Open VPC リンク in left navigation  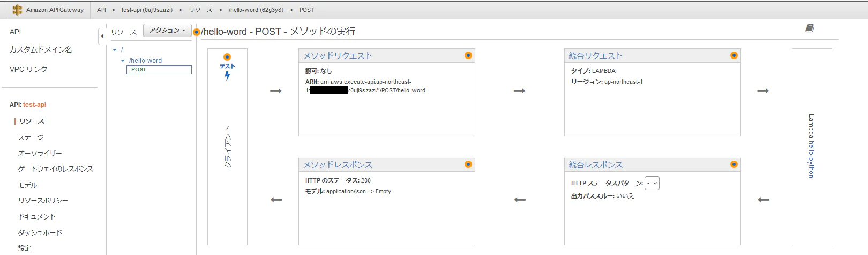point(28,69)
